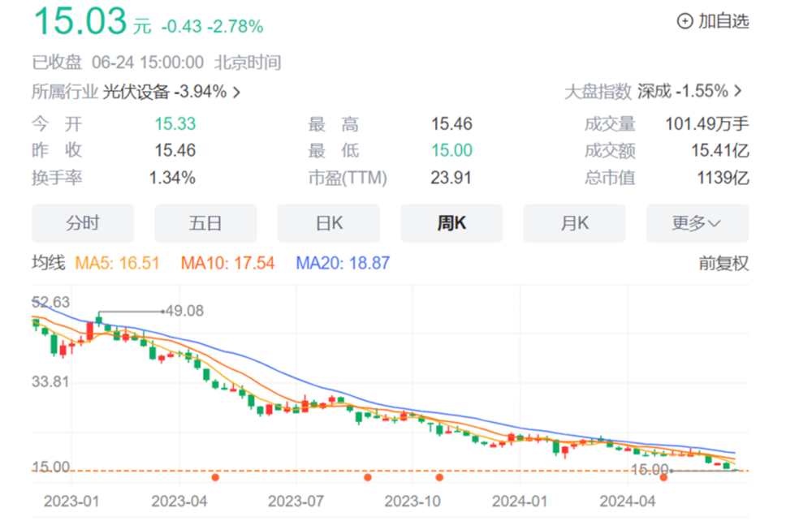Select the 五日 chart tab
This screenshot has height=521, width=812.
pos(205,223)
